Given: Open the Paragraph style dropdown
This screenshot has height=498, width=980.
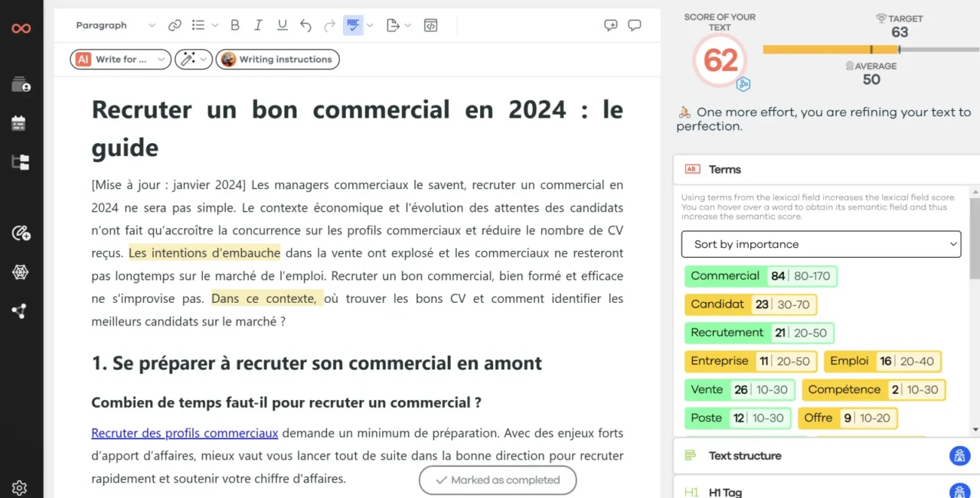Looking at the screenshot, I should click(x=116, y=25).
